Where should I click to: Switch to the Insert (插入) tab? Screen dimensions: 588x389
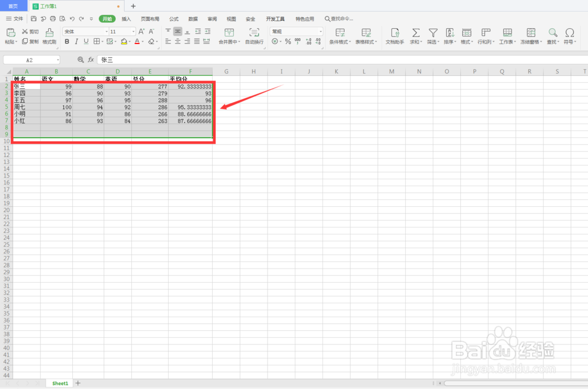tap(126, 19)
